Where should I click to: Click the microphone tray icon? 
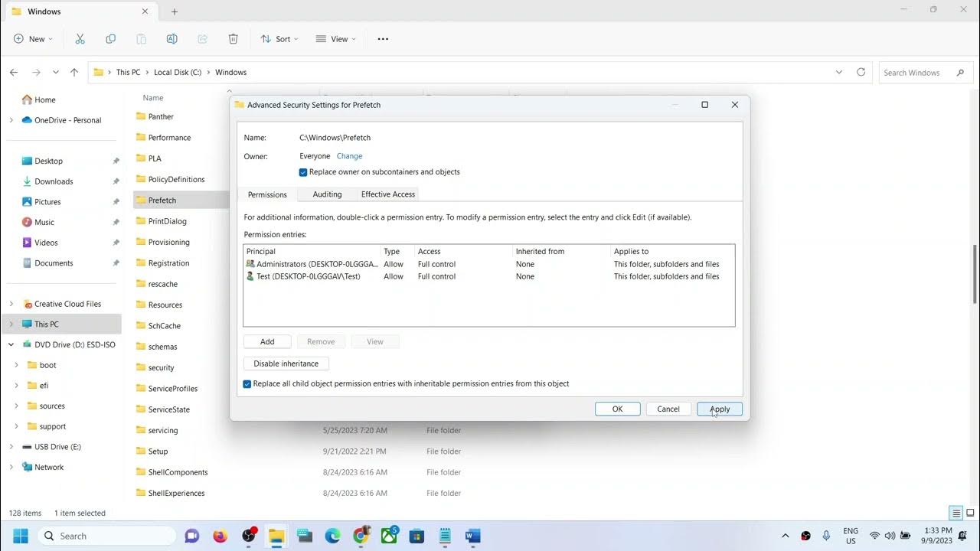(x=826, y=536)
